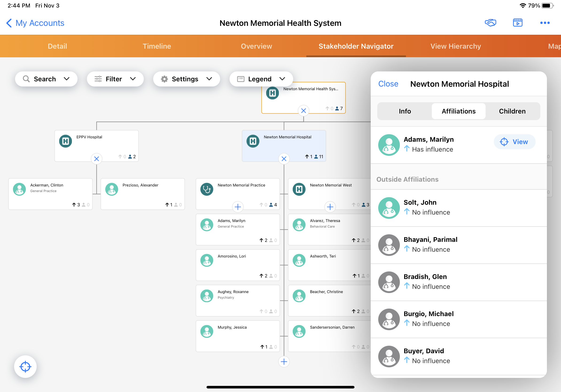Select the Children segment tab
This screenshot has width=561, height=392.
(x=512, y=111)
